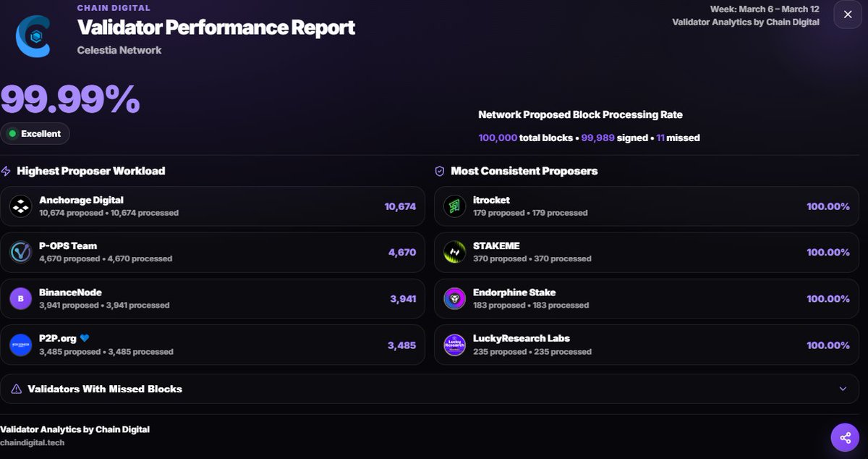Click the 99.99% overall rate figure

tap(70, 98)
